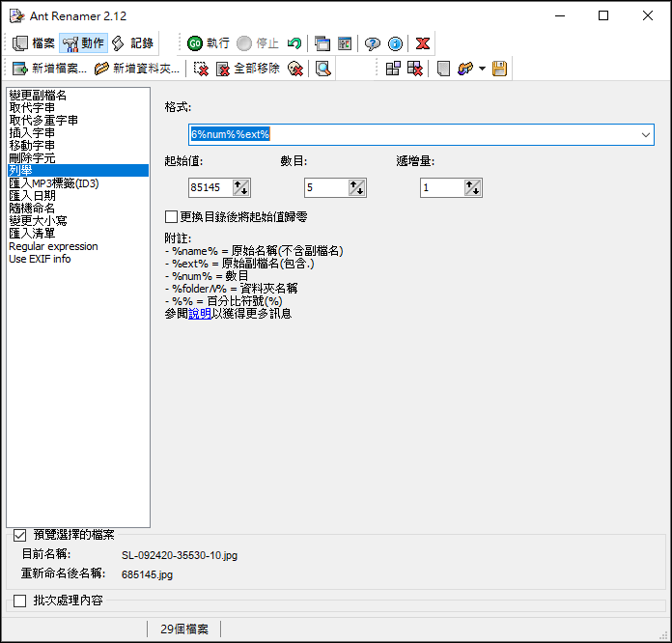The image size is (672, 643).
Task: Select 匯入MP3標籤(ID3) action
Action: point(78,183)
